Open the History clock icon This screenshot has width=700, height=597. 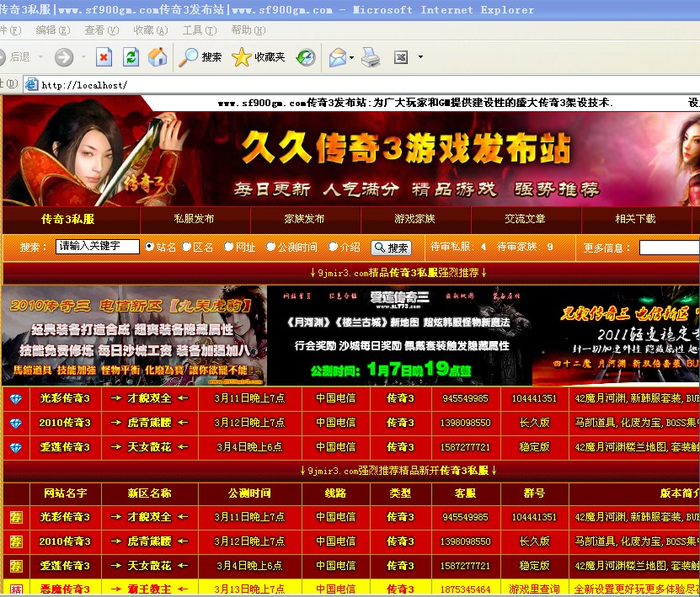coord(305,58)
